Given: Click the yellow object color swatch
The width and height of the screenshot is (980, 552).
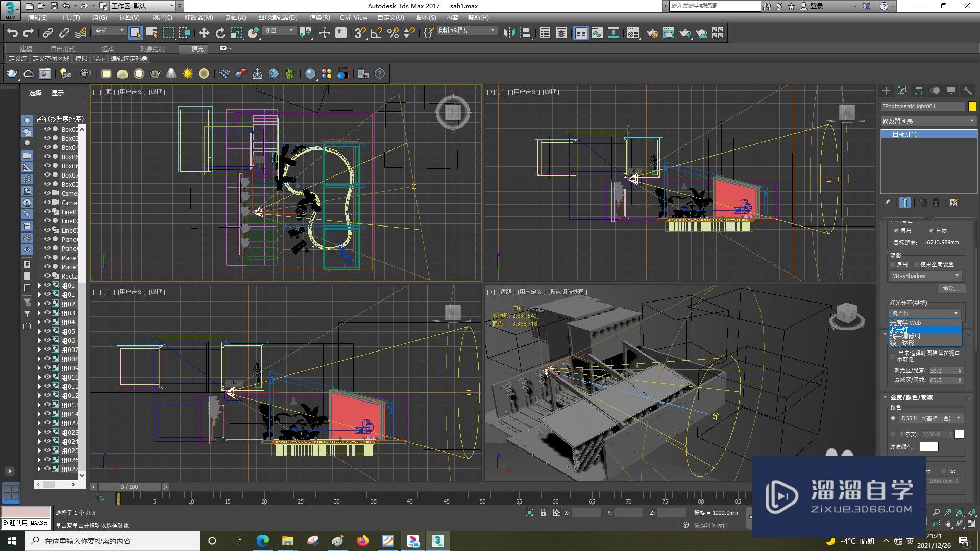Looking at the screenshot, I should (972, 106).
